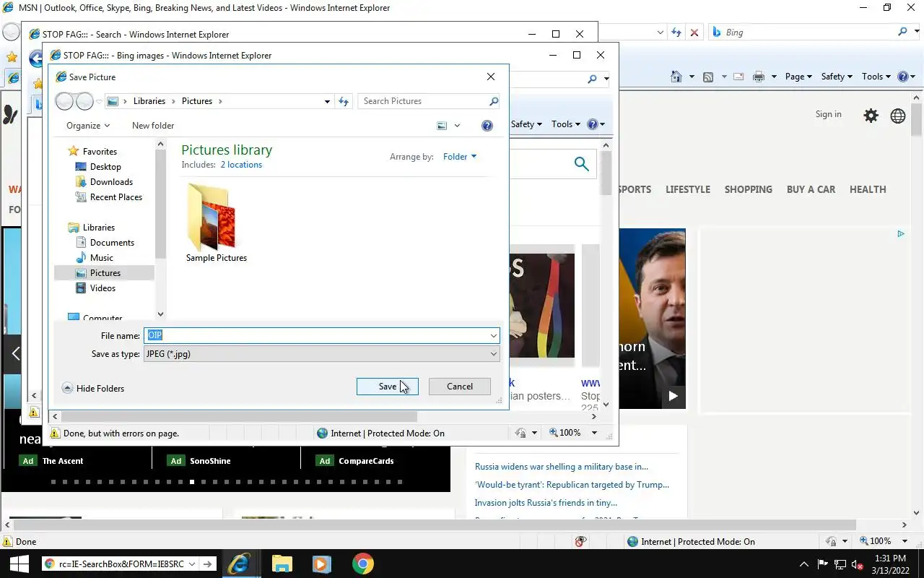Expand the File name history dropdown arrow
Screen dimensions: 924x578
494,335
